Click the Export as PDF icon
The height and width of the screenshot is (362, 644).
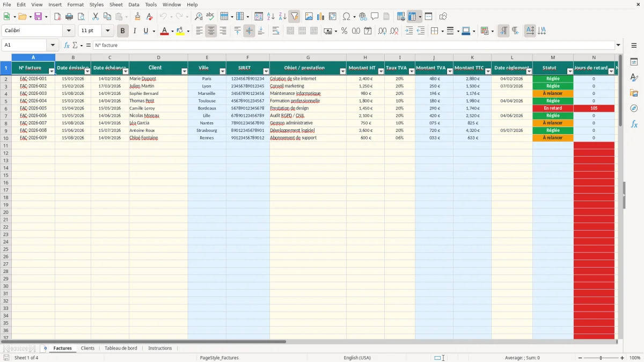57,17
